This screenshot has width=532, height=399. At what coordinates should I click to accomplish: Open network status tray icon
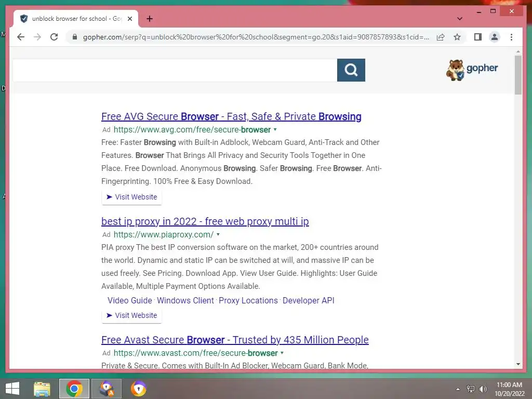click(471, 389)
